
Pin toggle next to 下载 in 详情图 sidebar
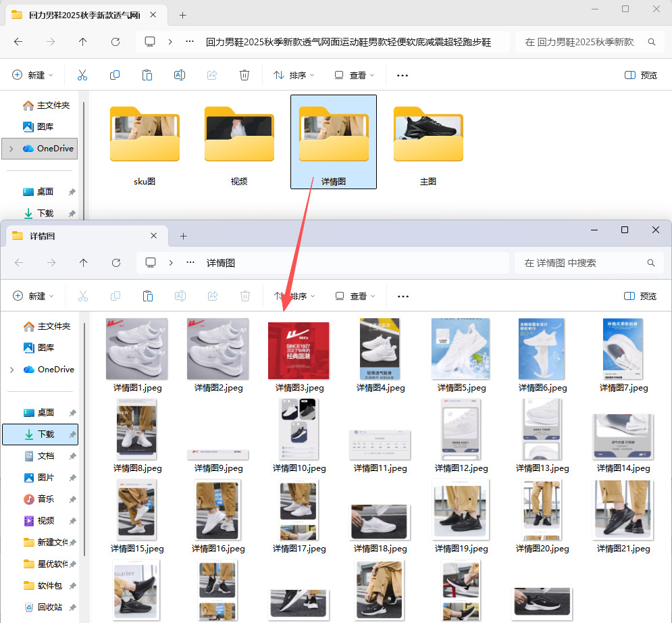pos(72,434)
